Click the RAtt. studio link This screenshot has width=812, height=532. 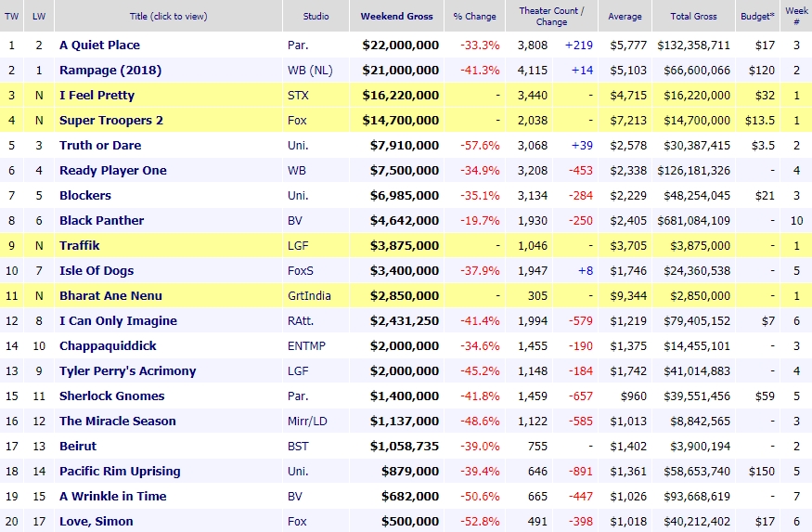tap(301, 320)
